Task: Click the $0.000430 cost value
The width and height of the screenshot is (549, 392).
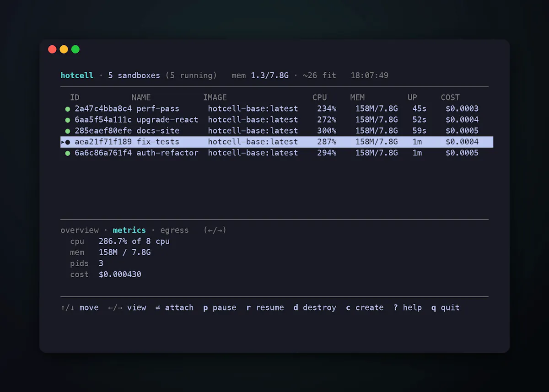Action: (120, 274)
